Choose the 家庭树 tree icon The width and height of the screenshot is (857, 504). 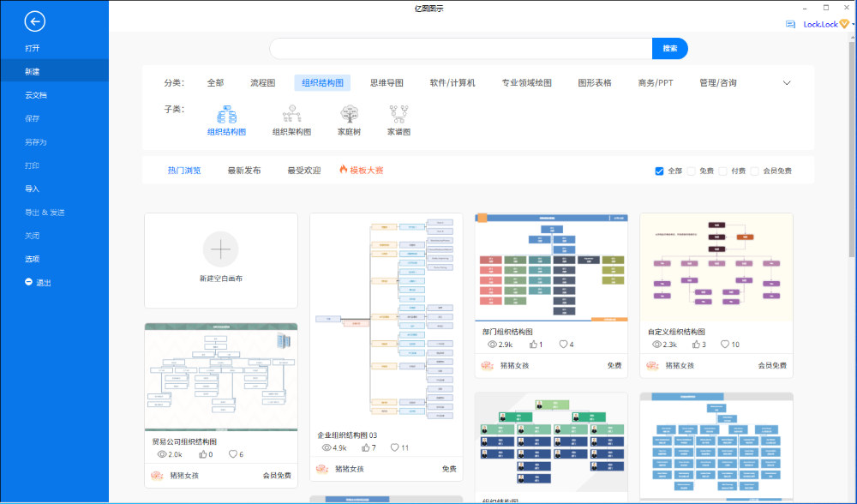point(350,114)
